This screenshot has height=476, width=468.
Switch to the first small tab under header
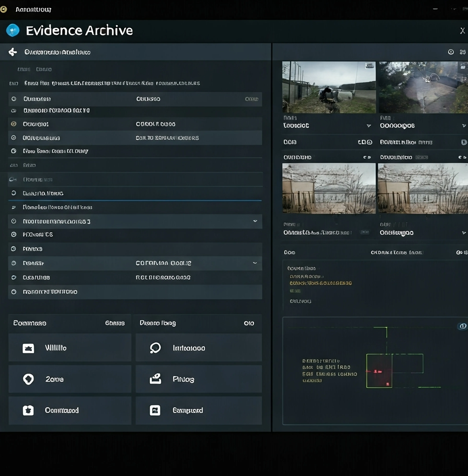coord(24,69)
